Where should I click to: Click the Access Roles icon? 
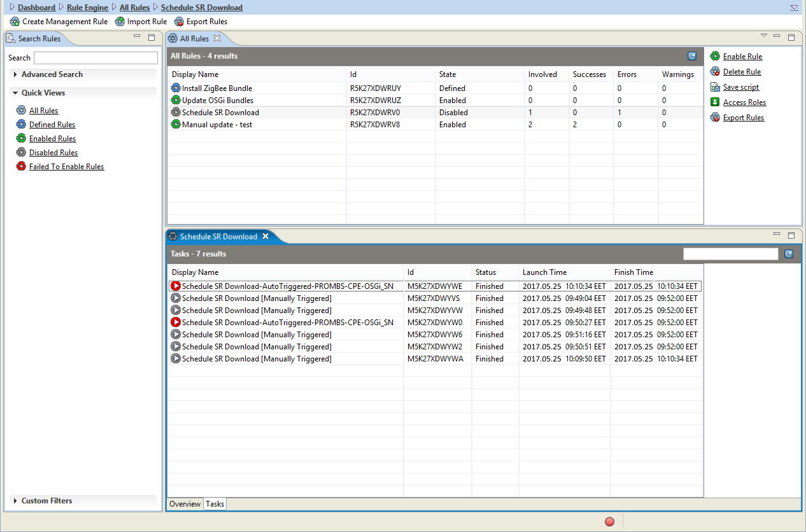coord(715,102)
